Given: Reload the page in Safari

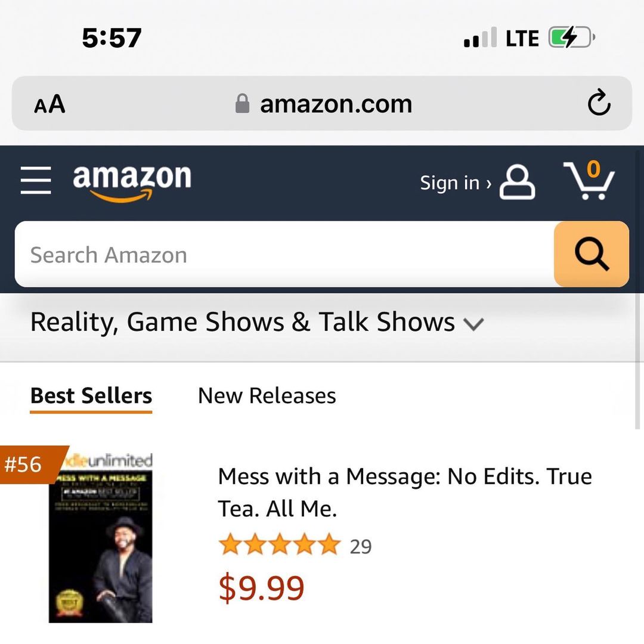Looking at the screenshot, I should click(x=599, y=103).
